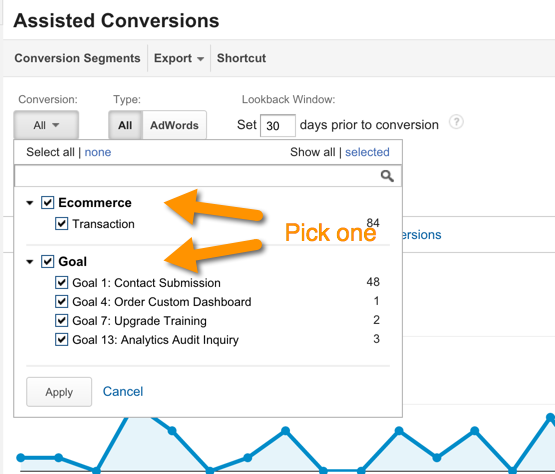Image resolution: width=555 pixels, height=474 pixels.
Task: Click the search magnifier icon
Action: (387, 176)
